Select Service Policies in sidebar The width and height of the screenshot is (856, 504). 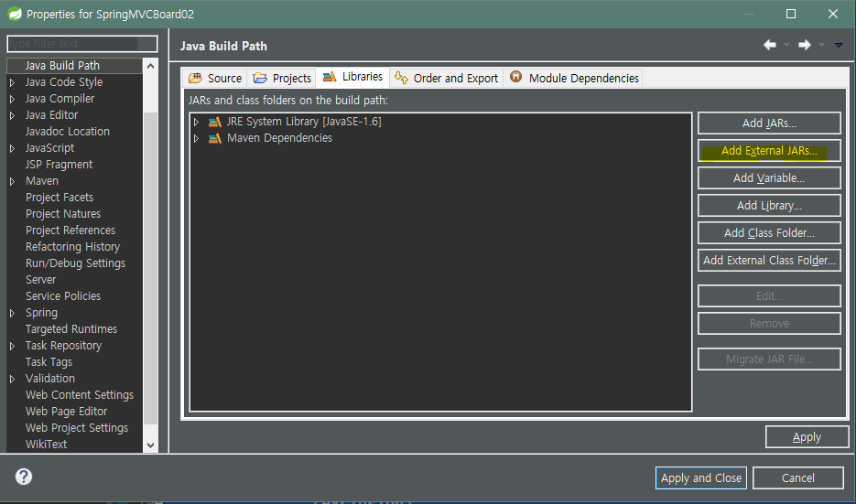[x=63, y=296]
